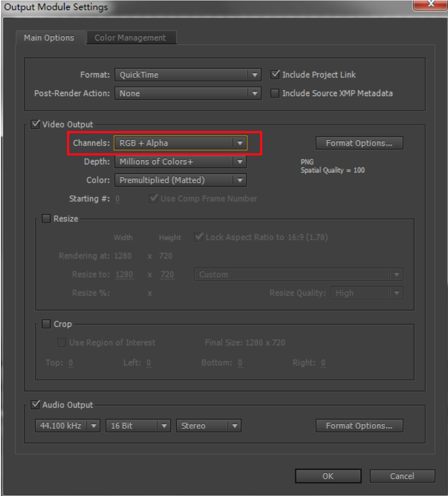Open the 44.100 kHz sample rate dropdown
448x496 pixels.
[67, 426]
